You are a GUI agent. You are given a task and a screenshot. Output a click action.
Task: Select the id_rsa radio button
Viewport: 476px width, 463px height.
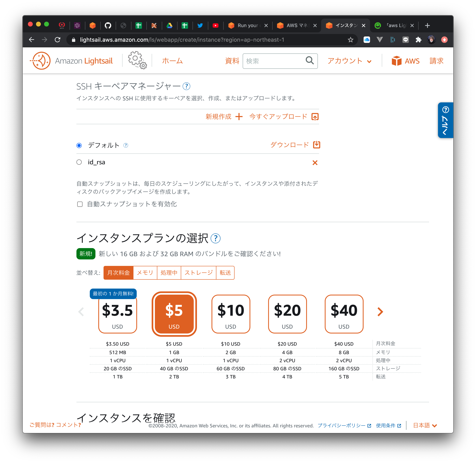click(79, 162)
